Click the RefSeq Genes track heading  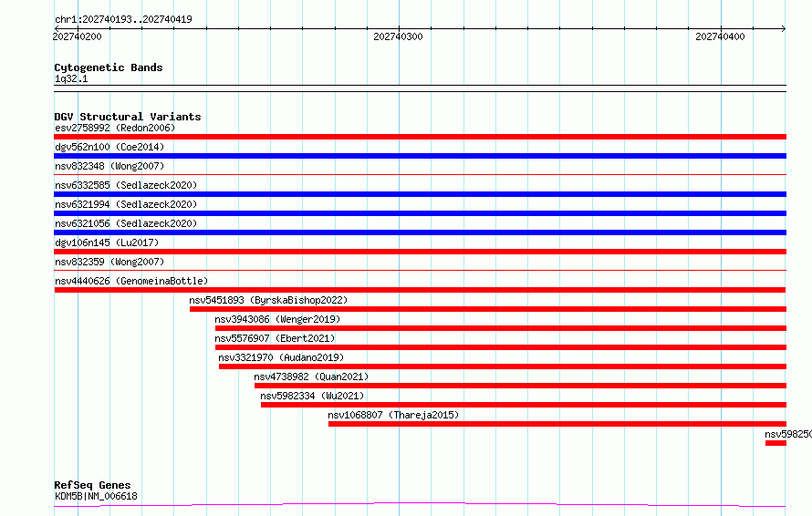tap(93, 485)
